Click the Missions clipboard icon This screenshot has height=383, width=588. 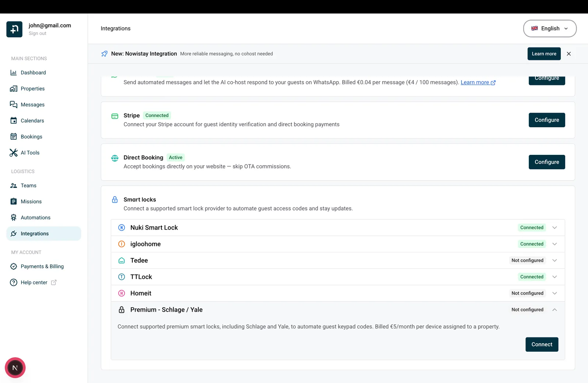[x=14, y=202]
